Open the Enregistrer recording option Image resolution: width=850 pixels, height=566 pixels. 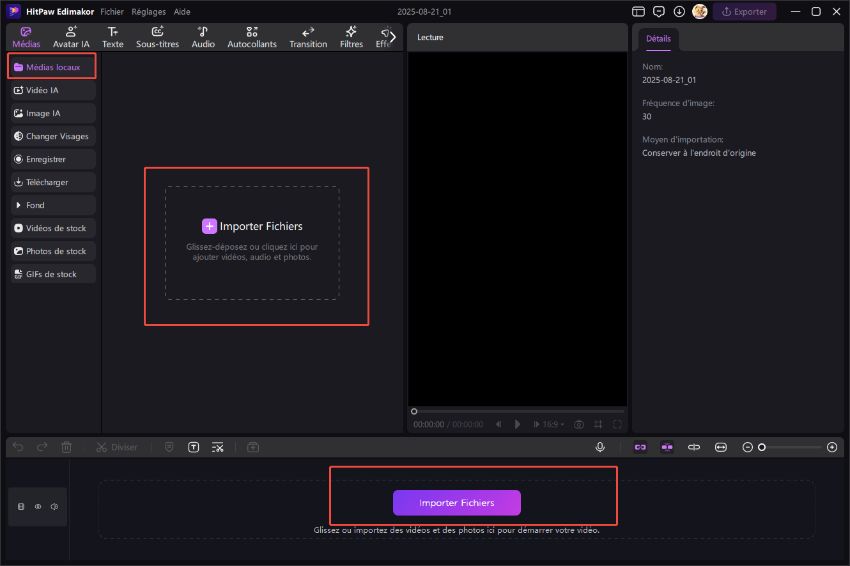[52, 159]
